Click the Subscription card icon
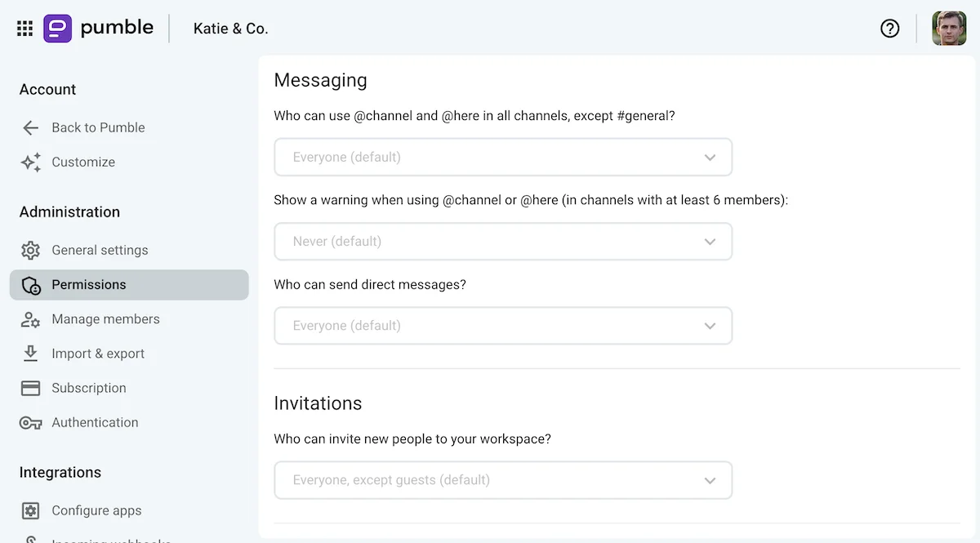This screenshot has width=980, height=543. click(x=31, y=387)
